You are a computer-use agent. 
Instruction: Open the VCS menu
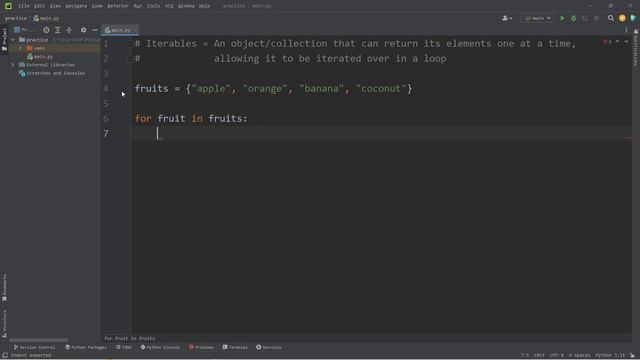(169, 6)
